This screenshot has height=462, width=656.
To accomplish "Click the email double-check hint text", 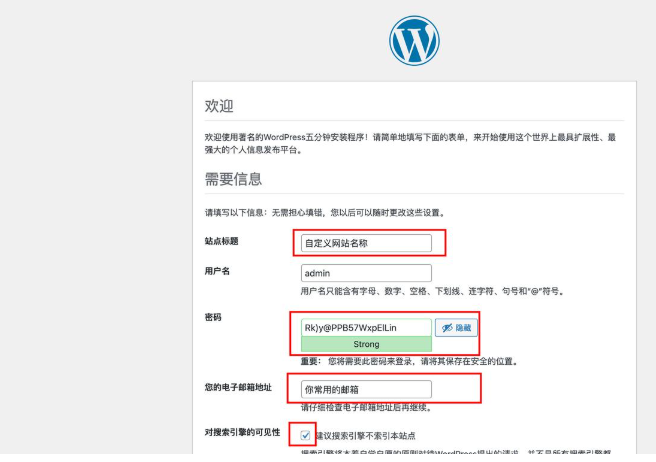I will pos(366,407).
